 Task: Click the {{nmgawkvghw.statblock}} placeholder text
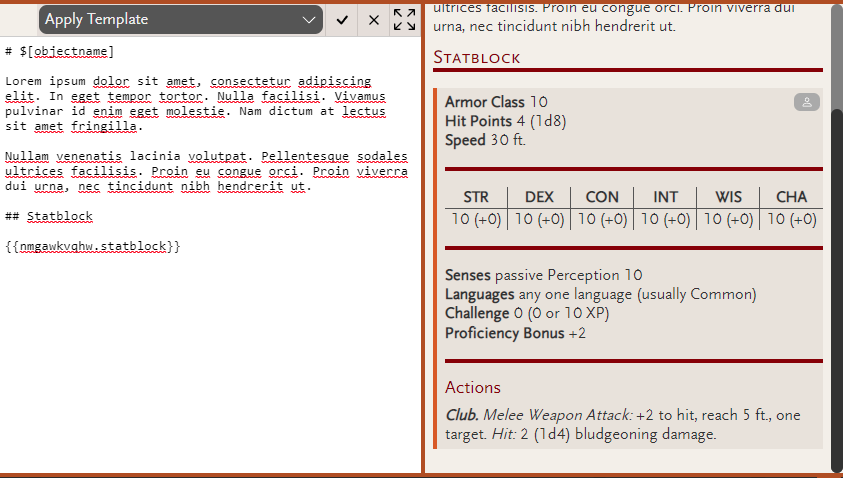coord(93,246)
